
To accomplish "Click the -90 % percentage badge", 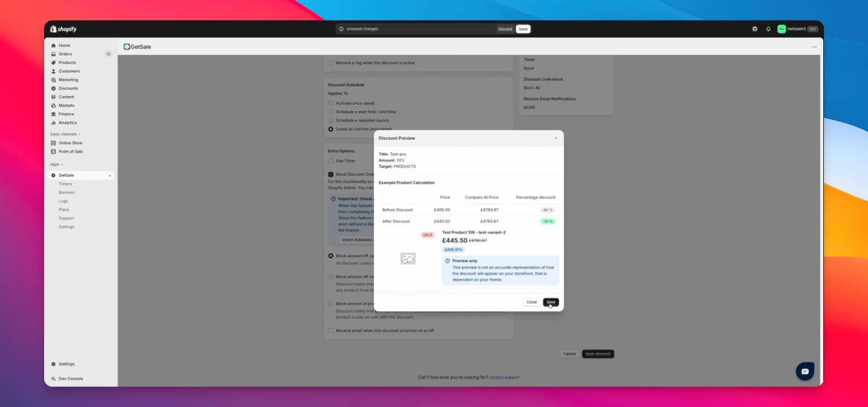I will click(x=548, y=210).
